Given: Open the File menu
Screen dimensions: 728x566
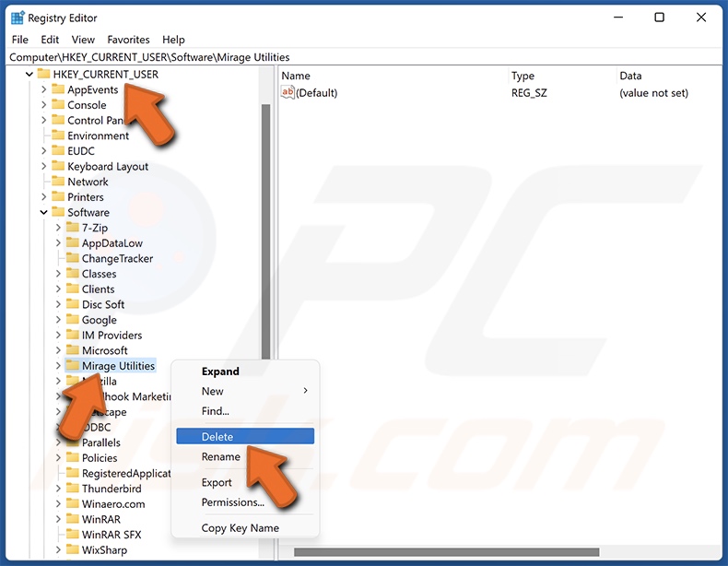Looking at the screenshot, I should tap(20, 40).
